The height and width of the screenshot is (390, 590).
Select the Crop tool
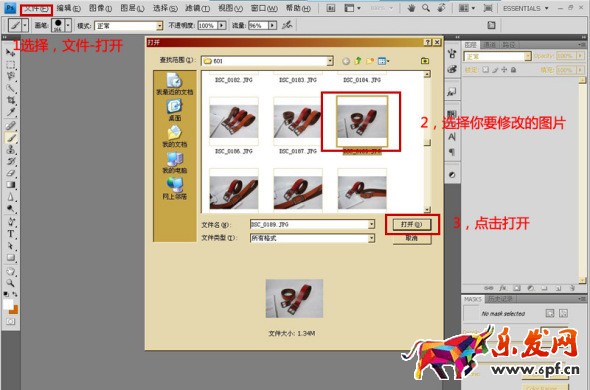coord(10,100)
